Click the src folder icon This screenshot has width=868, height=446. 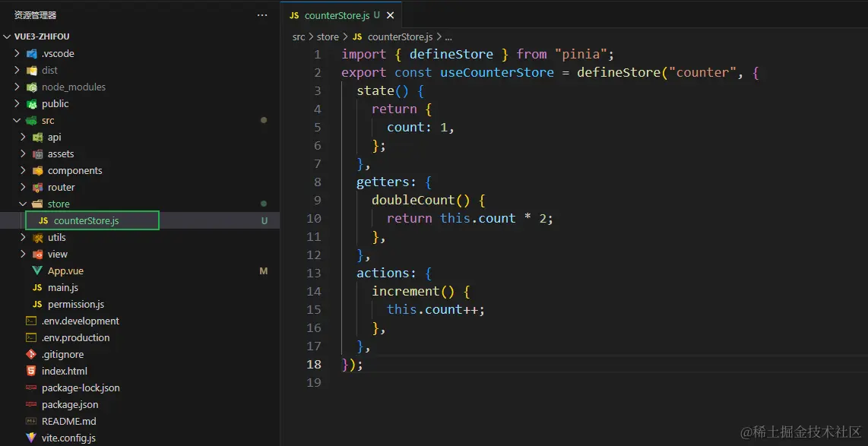click(32, 120)
